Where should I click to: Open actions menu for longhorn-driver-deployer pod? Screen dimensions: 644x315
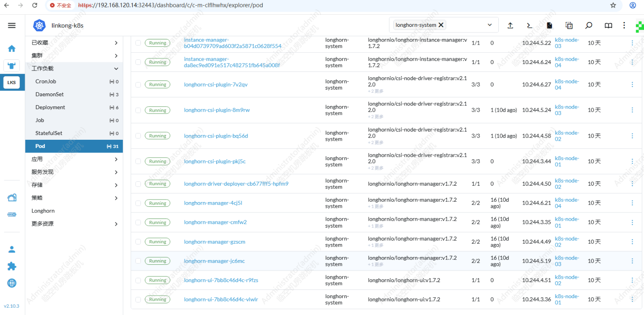pos(632,184)
